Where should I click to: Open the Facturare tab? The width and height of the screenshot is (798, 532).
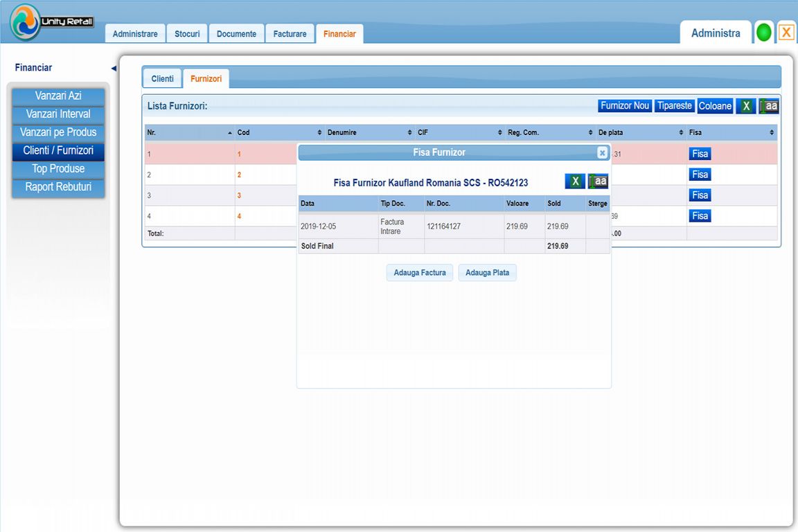(x=290, y=34)
